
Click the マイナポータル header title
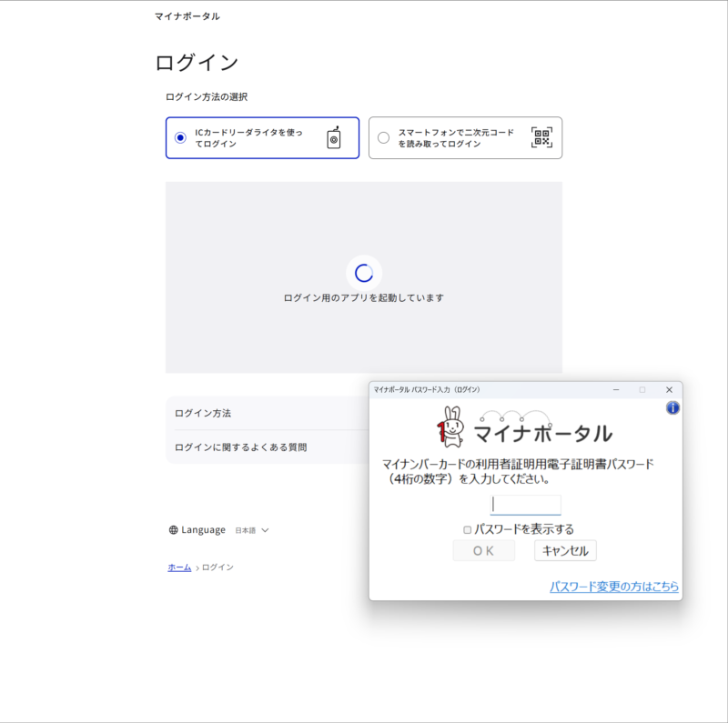coord(187,16)
